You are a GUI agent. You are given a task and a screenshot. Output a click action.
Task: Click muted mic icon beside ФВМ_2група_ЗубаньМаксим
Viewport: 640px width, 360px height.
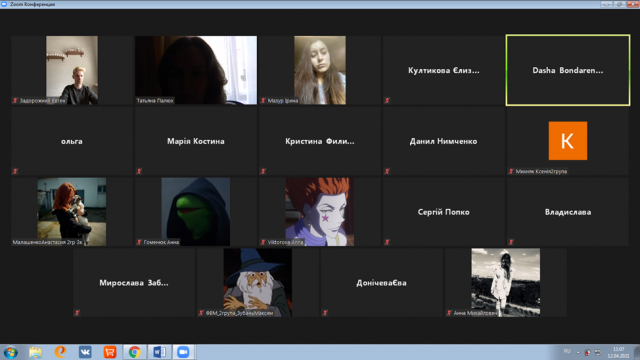tap(201, 313)
